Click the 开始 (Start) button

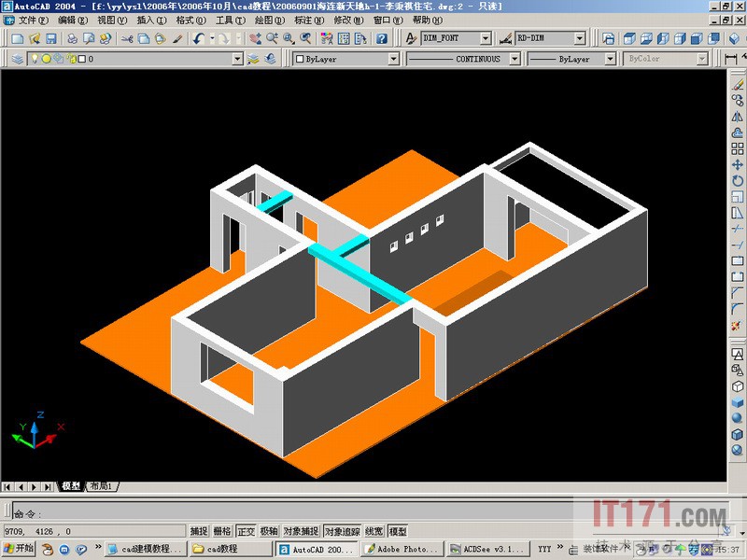[19, 549]
